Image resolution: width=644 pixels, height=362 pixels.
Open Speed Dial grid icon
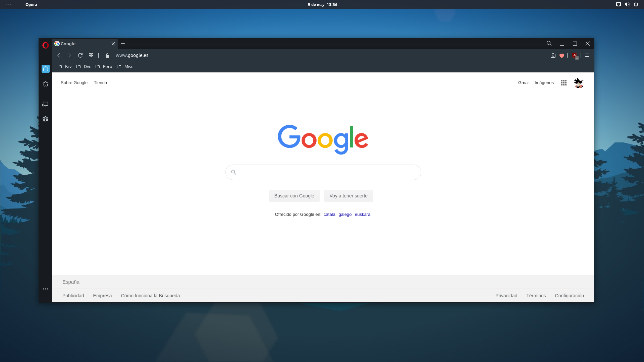(x=91, y=55)
